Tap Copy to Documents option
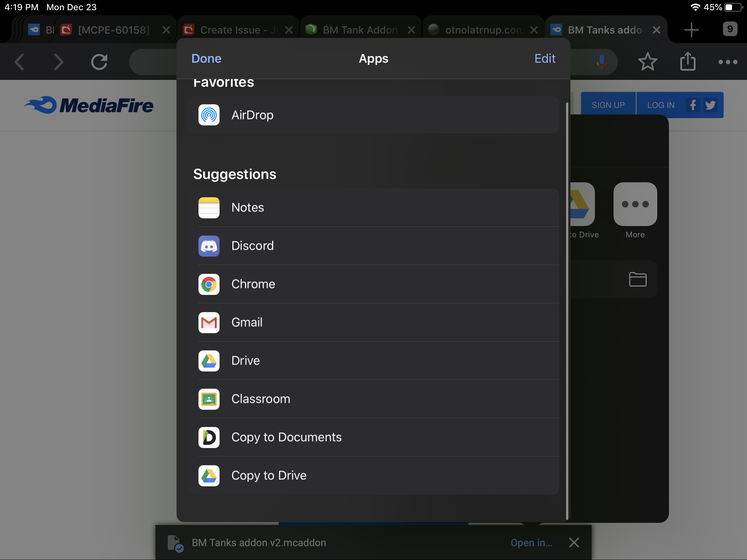The height and width of the screenshot is (560, 747). click(286, 437)
